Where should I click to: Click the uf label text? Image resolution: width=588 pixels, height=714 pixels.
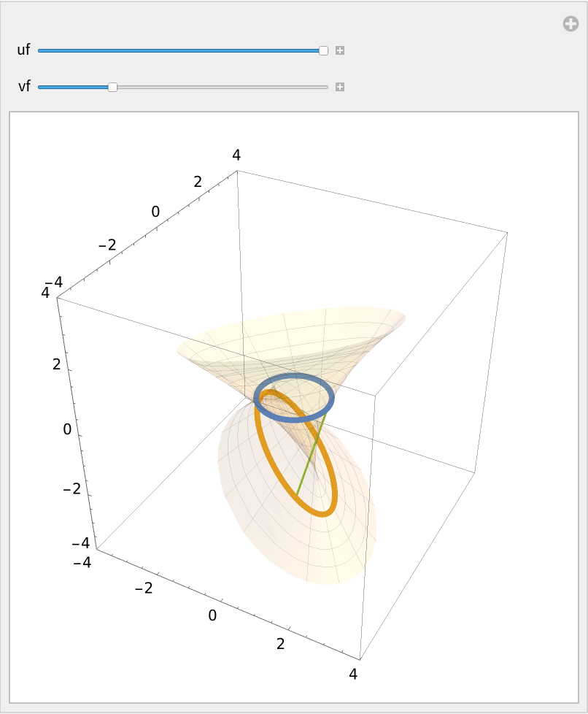(23, 50)
